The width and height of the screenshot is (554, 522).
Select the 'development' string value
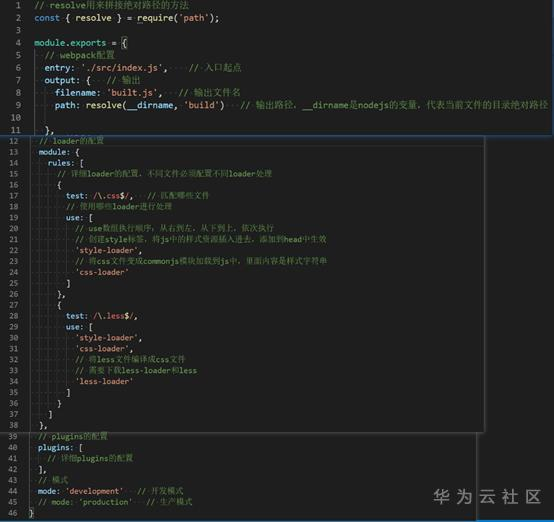(x=94, y=491)
